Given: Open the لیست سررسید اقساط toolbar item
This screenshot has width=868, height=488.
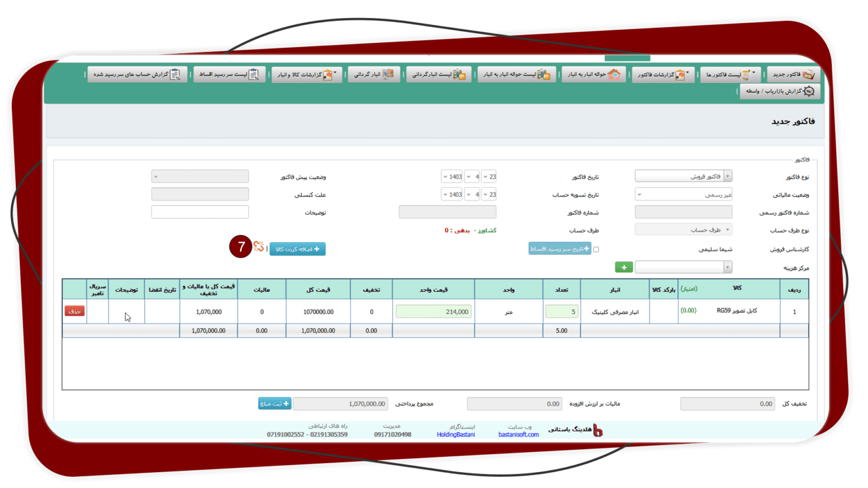Looking at the screenshot, I should [x=229, y=75].
